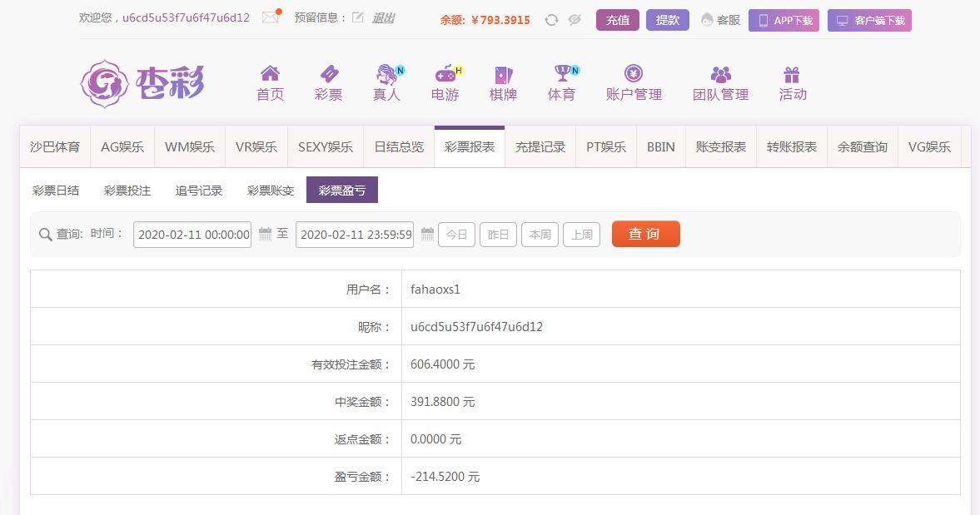Switch to 转账报表 tab

coord(792,146)
